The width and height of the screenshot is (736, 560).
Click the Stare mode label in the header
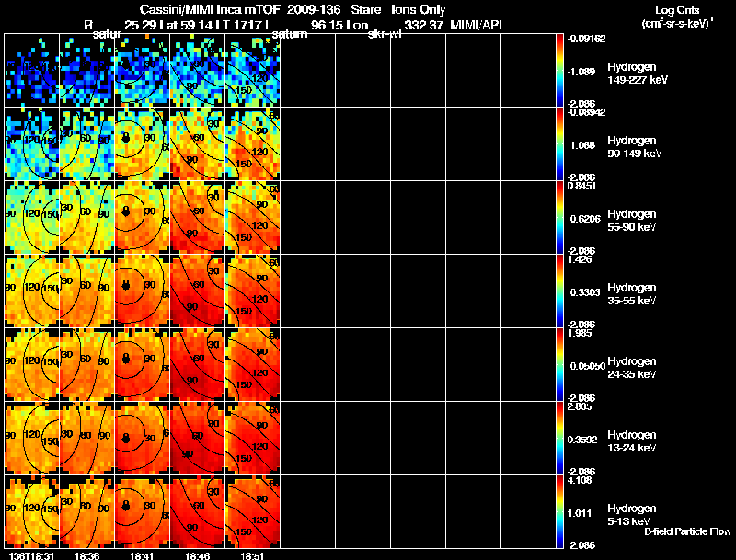(x=366, y=6)
